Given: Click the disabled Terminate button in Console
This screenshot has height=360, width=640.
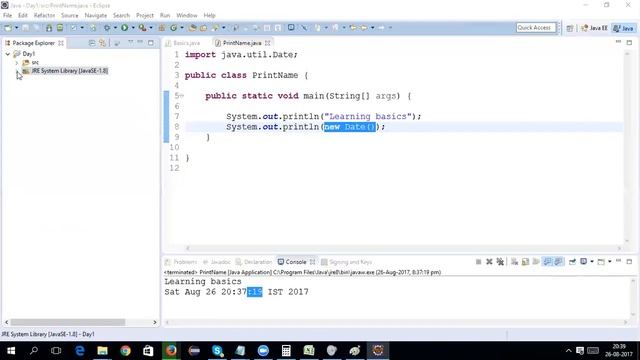Looking at the screenshot, I should pyautogui.click(x=478, y=262).
